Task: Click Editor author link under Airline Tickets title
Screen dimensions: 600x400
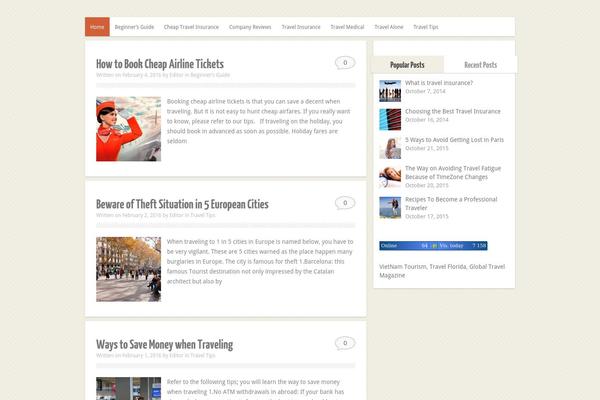Action: [x=176, y=75]
